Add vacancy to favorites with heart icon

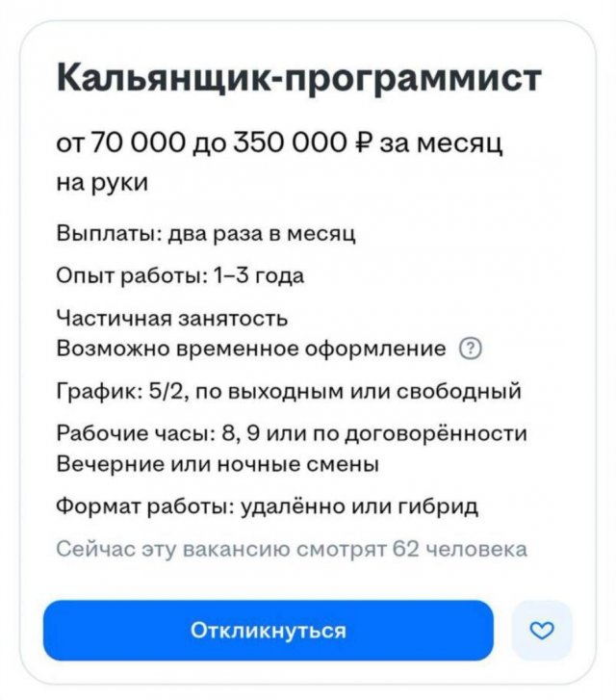coord(543,631)
